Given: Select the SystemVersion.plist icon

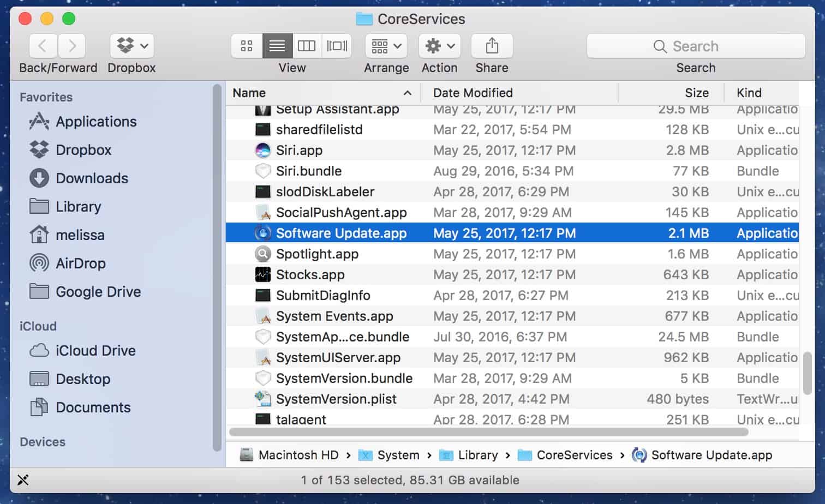Looking at the screenshot, I should click(263, 399).
